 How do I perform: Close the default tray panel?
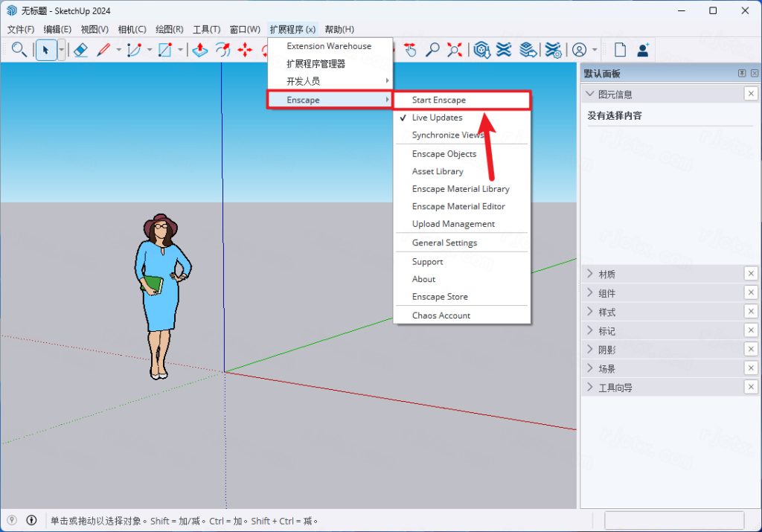click(755, 73)
